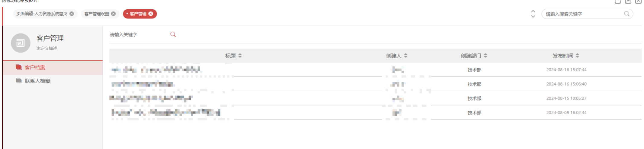
Task: Sort the list by 标题 column
Action: point(240,56)
